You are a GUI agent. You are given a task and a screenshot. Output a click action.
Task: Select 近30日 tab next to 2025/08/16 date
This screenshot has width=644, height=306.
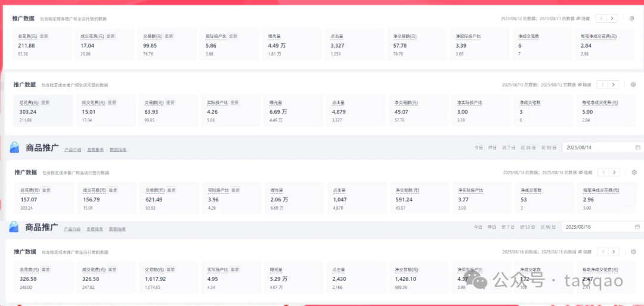(528, 227)
